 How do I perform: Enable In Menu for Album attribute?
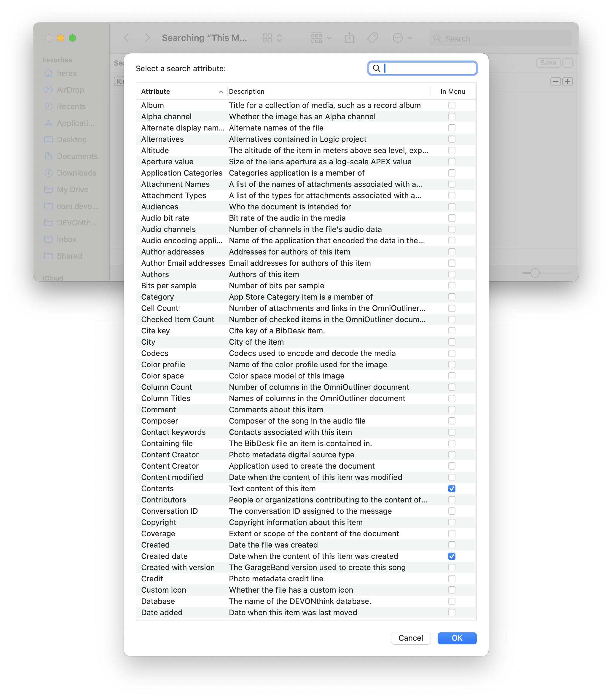452,105
